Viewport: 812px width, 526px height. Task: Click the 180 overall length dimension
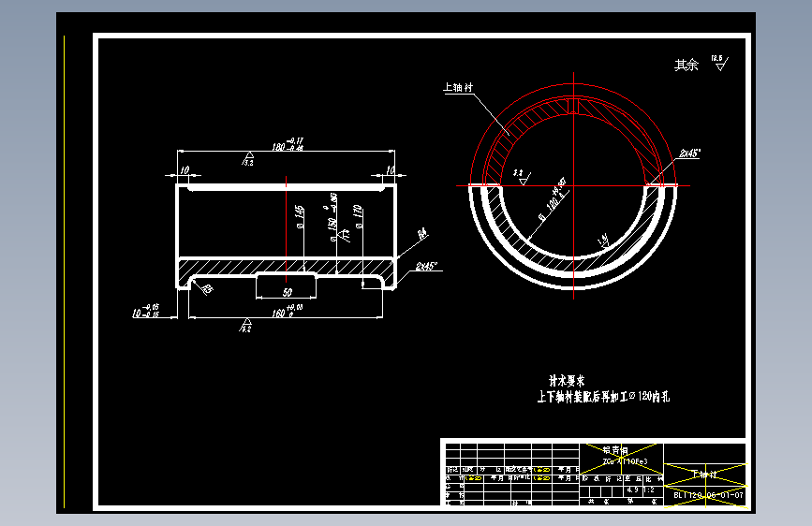[x=288, y=145]
